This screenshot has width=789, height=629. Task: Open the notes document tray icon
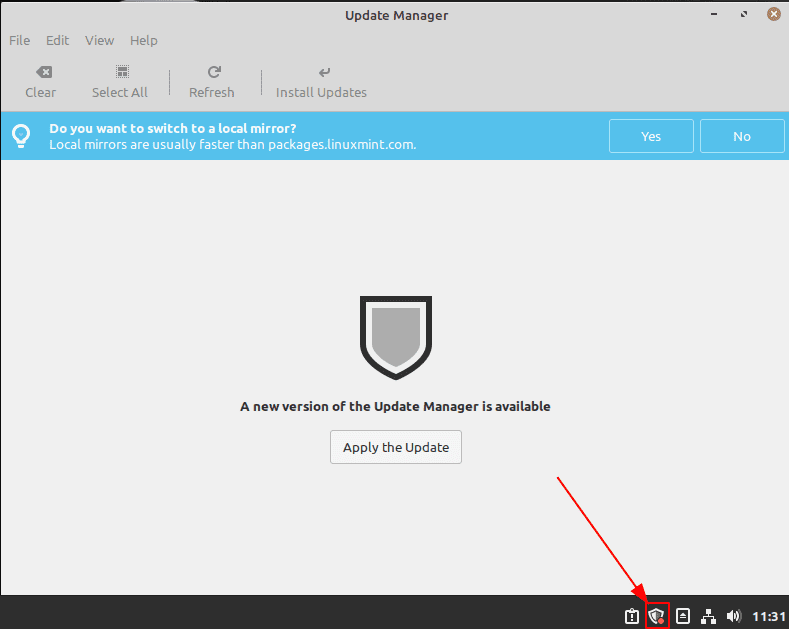[683, 615]
